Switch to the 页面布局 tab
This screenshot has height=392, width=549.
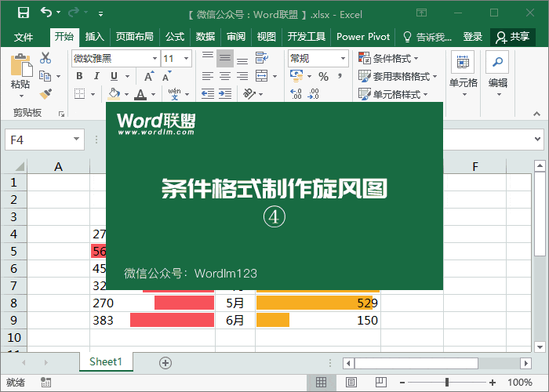point(135,37)
